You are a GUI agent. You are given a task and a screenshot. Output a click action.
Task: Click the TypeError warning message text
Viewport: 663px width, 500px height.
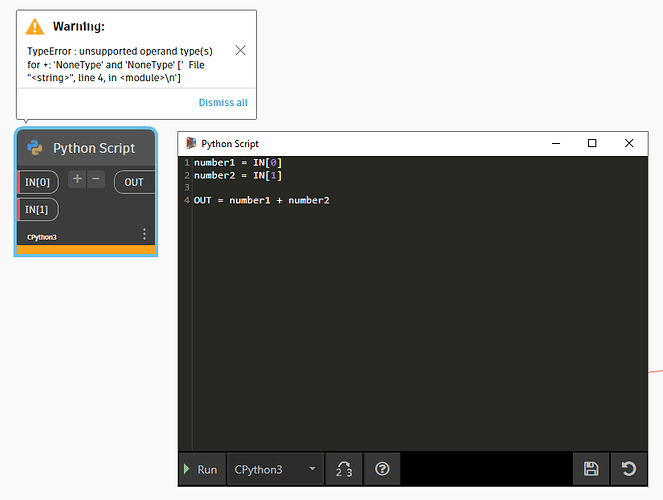coord(120,65)
